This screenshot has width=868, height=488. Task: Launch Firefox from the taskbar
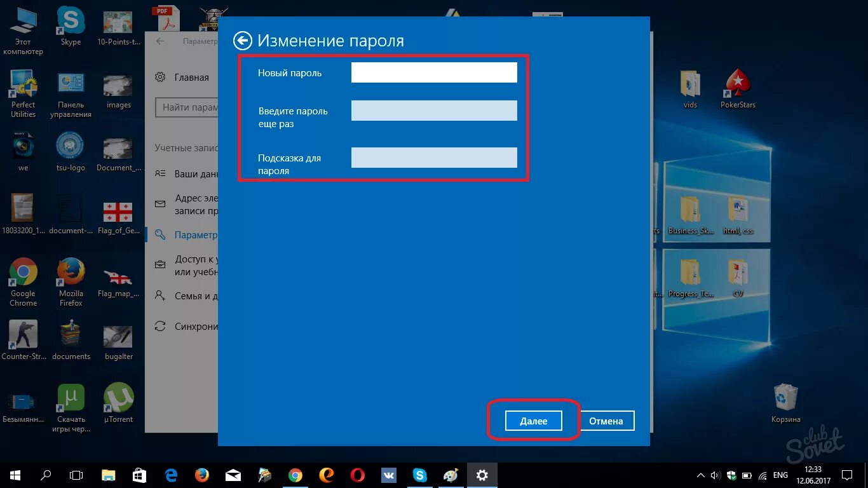click(202, 475)
